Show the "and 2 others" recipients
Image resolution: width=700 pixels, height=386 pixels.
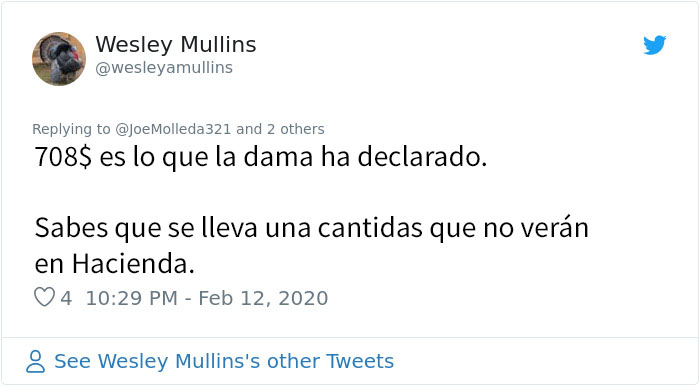tap(280, 129)
